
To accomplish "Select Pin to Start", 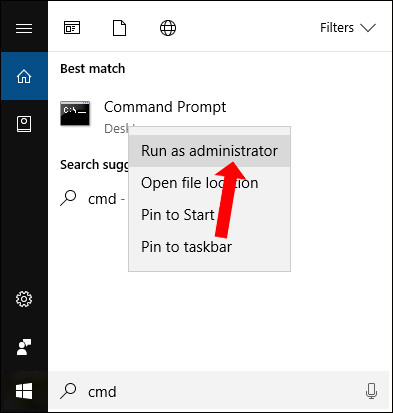I will 209,215.
